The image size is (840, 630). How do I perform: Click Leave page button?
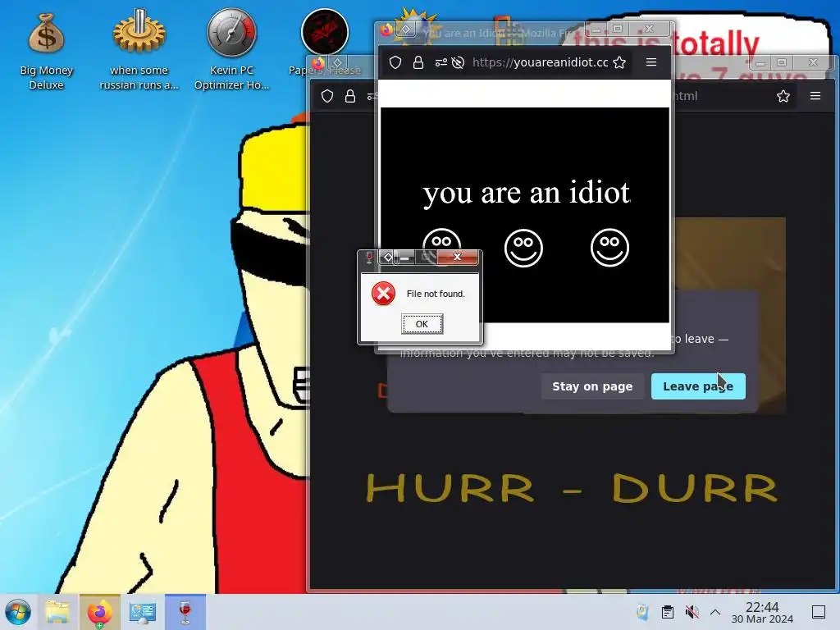pos(698,386)
